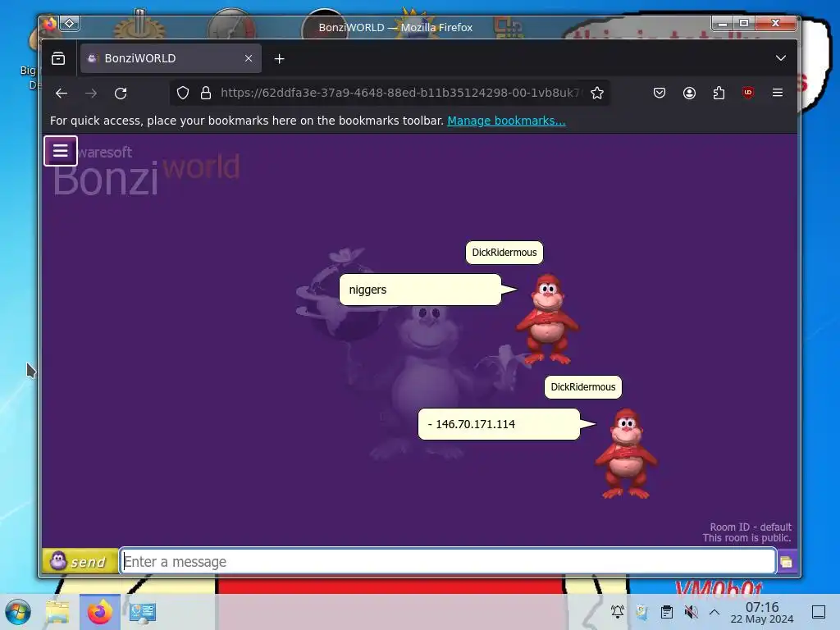Click the clipboard tray icon
Image resolution: width=840 pixels, height=630 pixels.
pyautogui.click(x=666, y=612)
